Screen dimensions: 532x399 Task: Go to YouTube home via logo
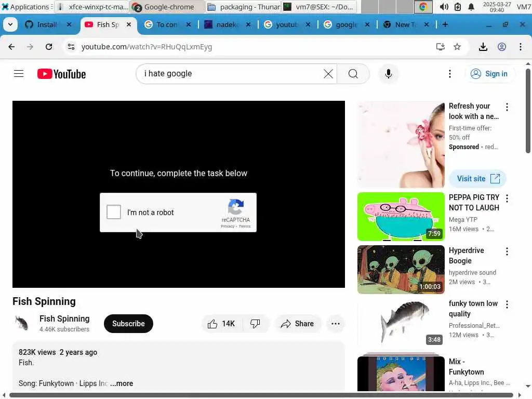61,74
